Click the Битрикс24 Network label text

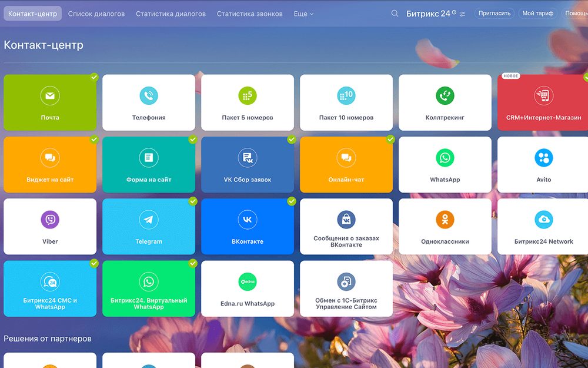tap(543, 241)
